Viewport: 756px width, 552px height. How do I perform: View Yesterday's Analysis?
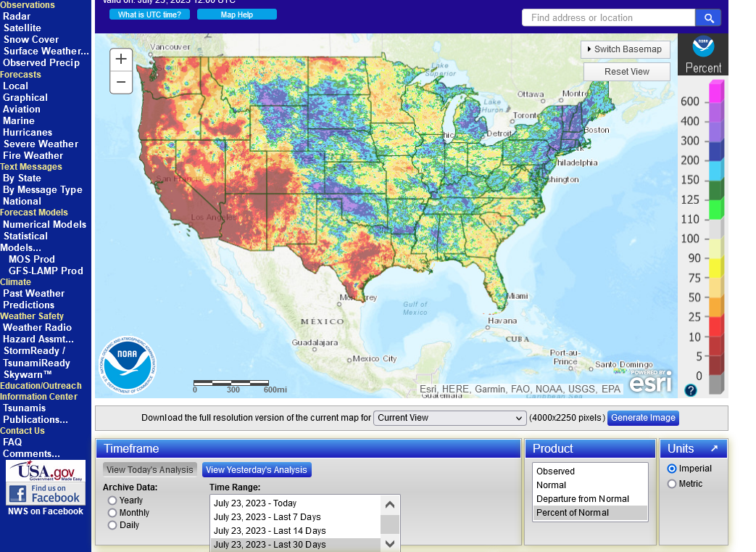[x=257, y=469]
